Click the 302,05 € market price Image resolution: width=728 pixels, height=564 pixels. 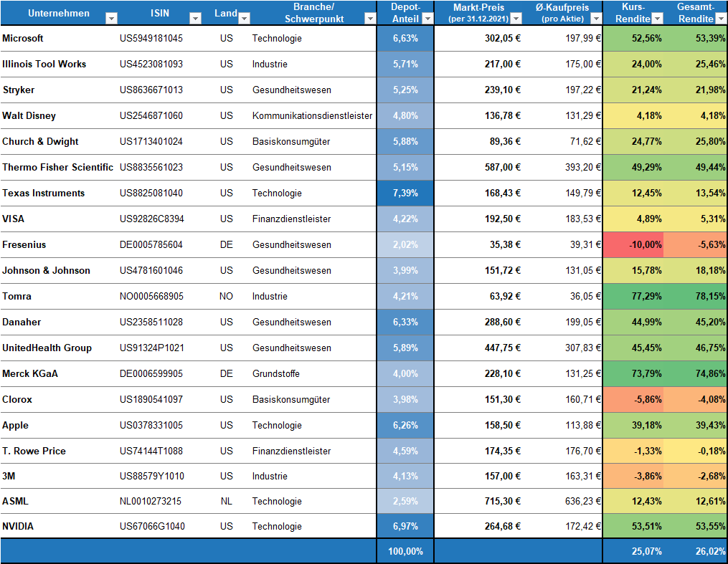click(503, 39)
